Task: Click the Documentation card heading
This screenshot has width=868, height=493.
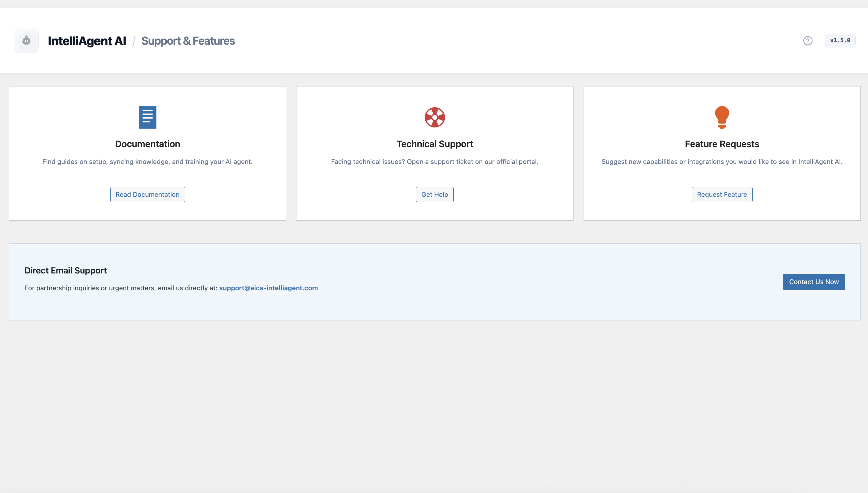Action: 148,144
